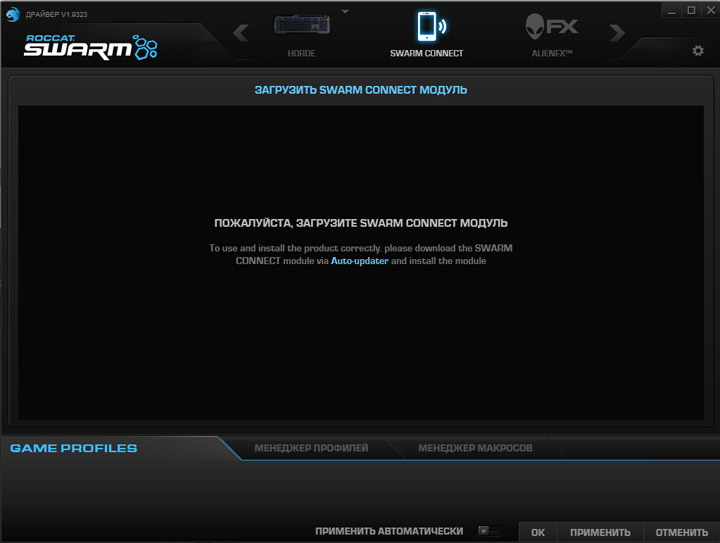The image size is (720, 543).
Task: Maximize the Swarm window
Action: click(691, 10)
